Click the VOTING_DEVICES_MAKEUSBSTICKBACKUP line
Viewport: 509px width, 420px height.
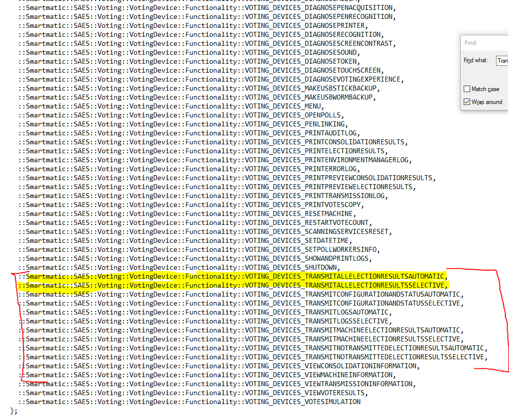[x=199, y=88]
